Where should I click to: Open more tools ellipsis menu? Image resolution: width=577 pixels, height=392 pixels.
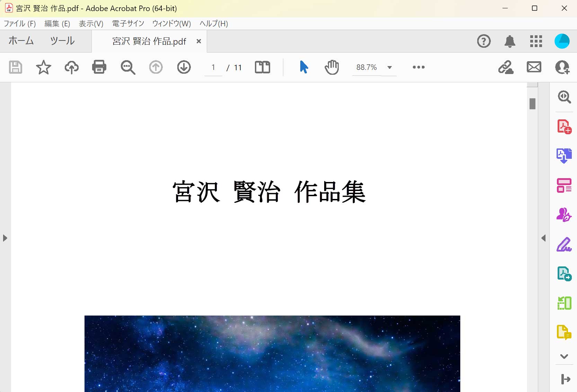click(418, 67)
